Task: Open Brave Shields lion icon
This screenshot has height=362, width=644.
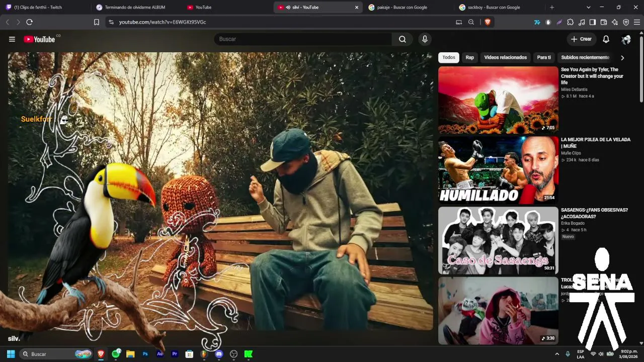Action: point(488,22)
